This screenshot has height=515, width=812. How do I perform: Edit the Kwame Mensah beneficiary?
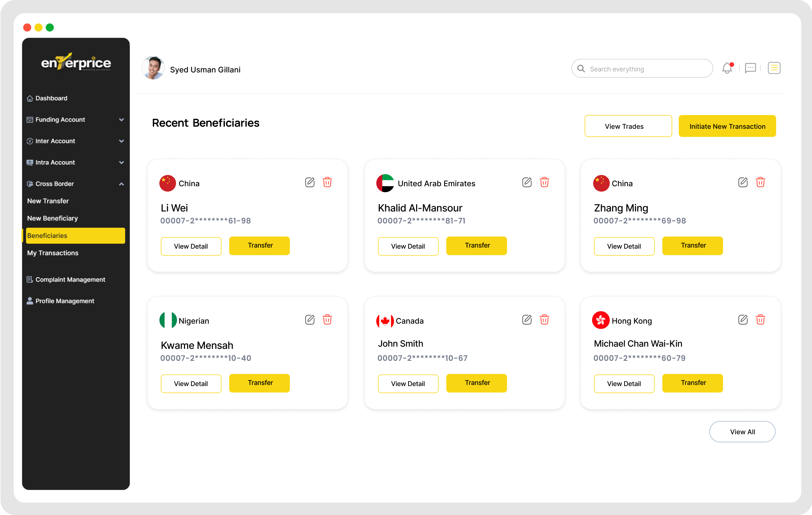click(310, 320)
